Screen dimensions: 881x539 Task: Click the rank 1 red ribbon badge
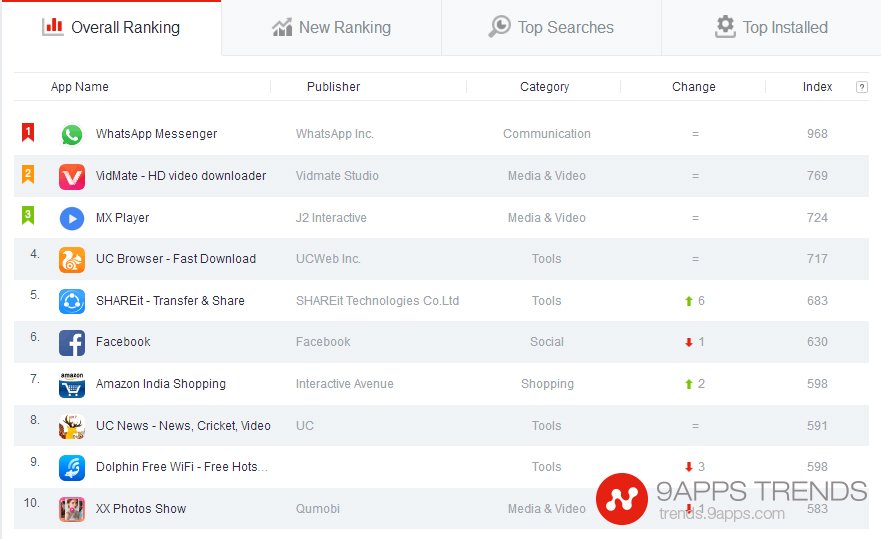coord(28,133)
